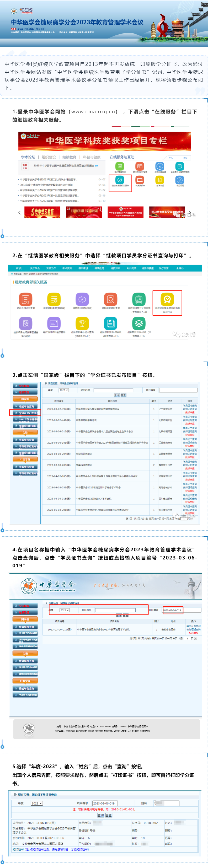
Task: Click 继教项目培训信息查询 purple icon
Action: coord(54,324)
